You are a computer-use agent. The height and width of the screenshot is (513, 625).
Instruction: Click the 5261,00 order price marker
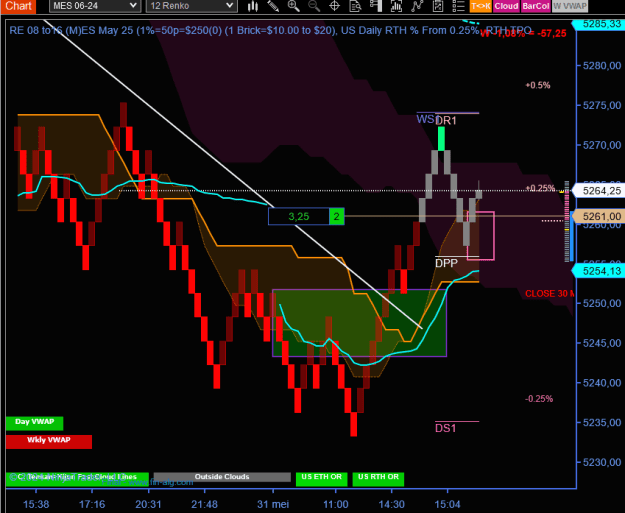click(598, 216)
